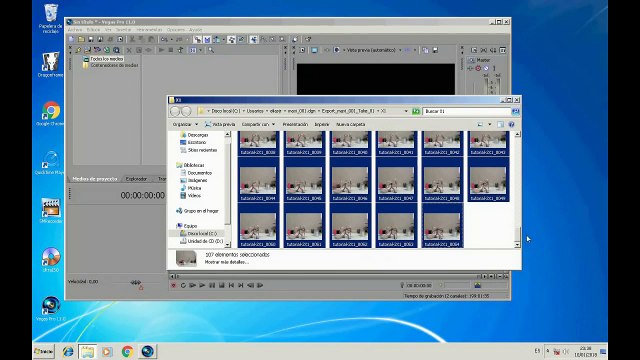Select Zoom edit tool in Vegas toolbar
This screenshot has width=640, height=360.
pos(282,39)
